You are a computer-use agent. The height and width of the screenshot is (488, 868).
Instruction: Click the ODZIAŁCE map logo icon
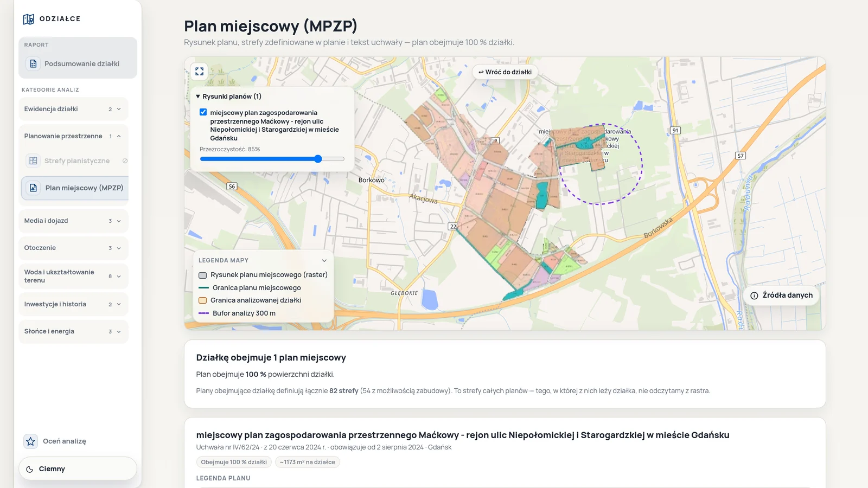coord(29,19)
